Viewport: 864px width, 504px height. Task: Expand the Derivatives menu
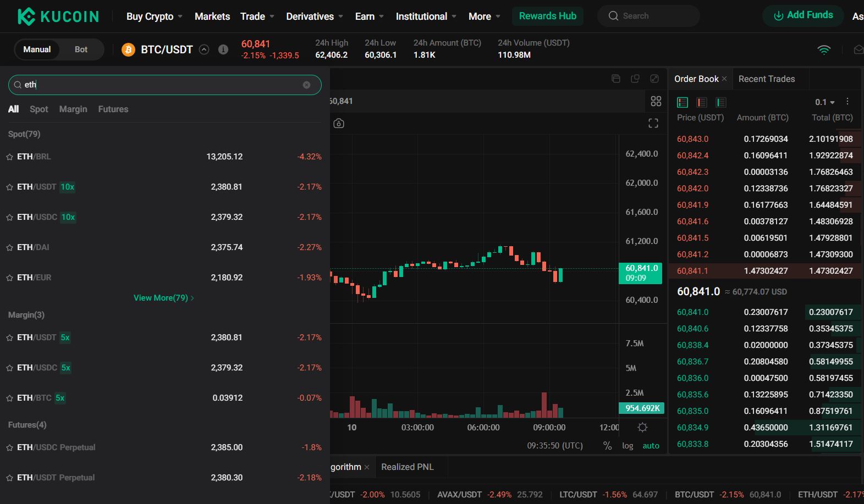315,16
